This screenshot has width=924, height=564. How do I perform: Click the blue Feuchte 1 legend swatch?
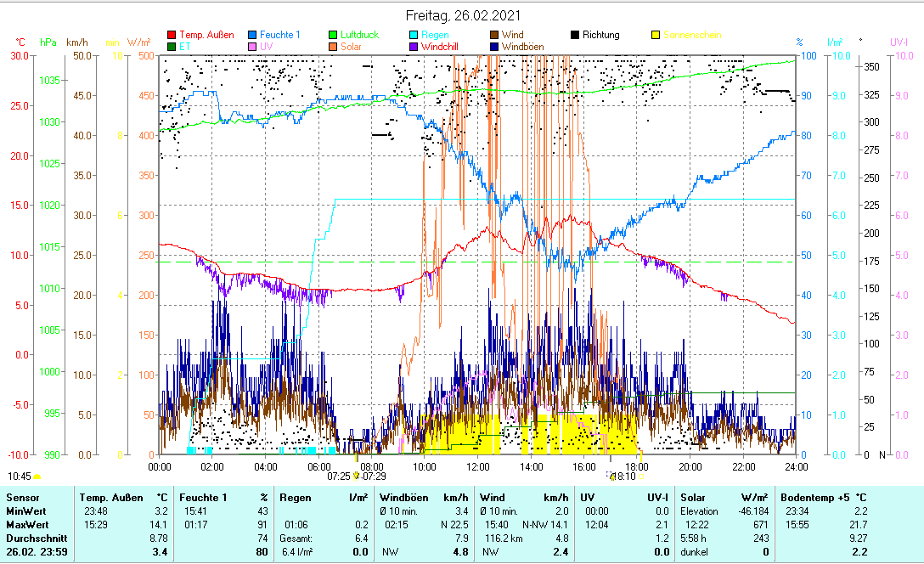(x=253, y=35)
